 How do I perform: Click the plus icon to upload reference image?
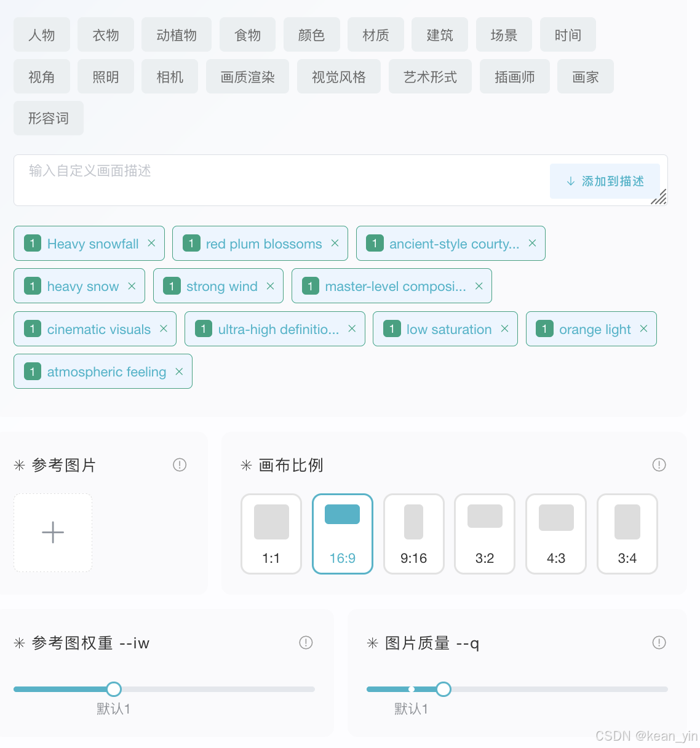pyautogui.click(x=53, y=533)
